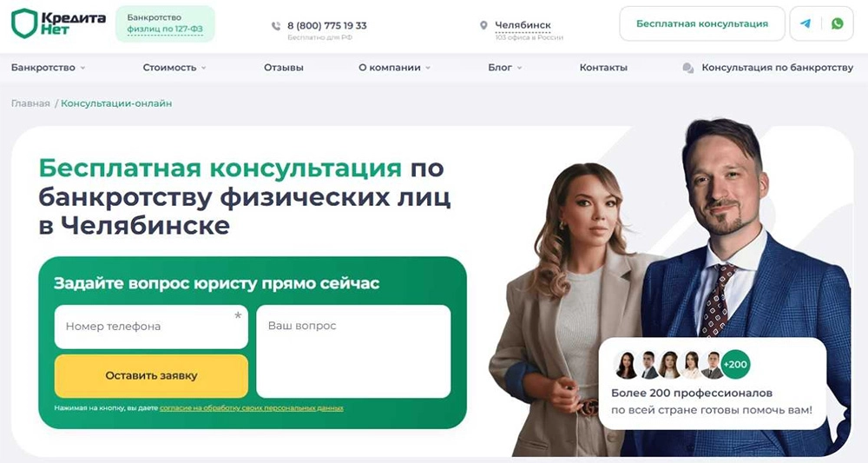Screen dimensions: 868x463
Task: Open the personal data consent link
Action: tap(252, 408)
